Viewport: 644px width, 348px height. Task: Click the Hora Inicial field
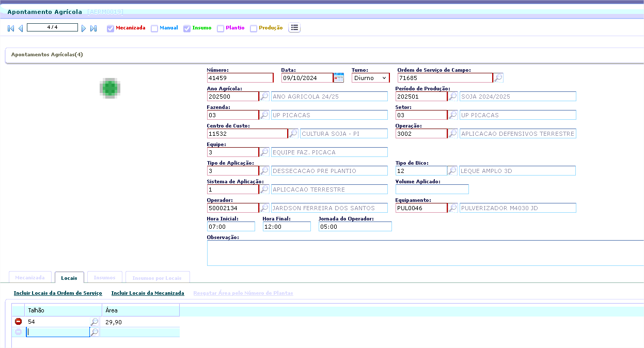click(231, 227)
